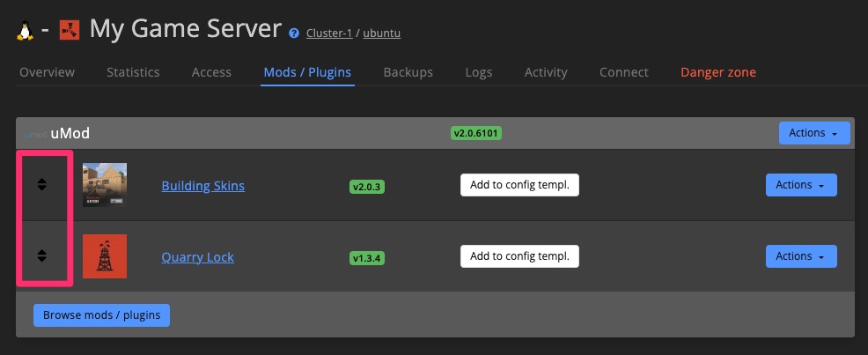
Task: Grab the reorder handle for Building Skins
Action: coord(42,185)
